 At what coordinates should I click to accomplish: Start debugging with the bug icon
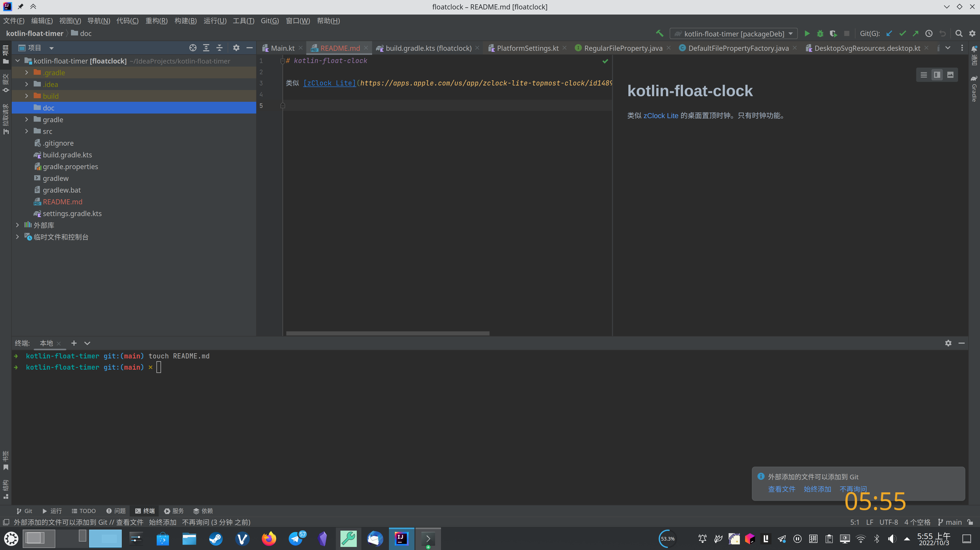pyautogui.click(x=820, y=33)
